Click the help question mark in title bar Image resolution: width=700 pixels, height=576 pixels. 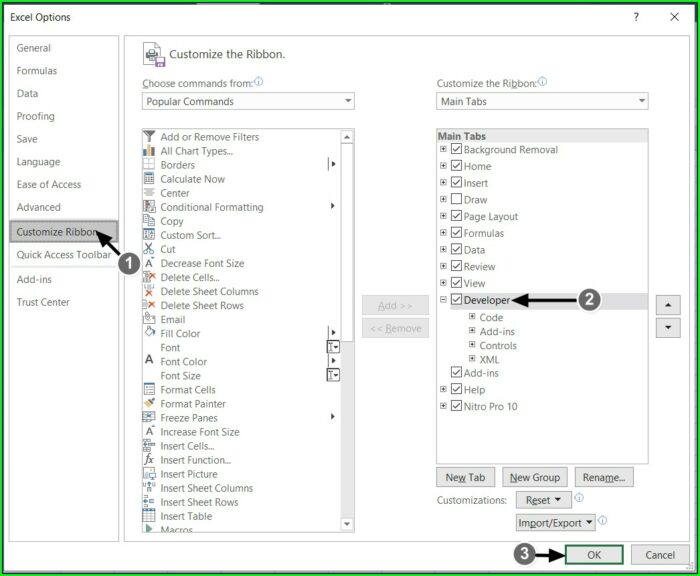636,17
